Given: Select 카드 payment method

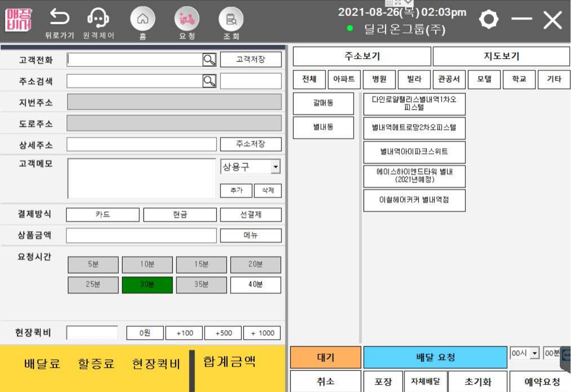Looking at the screenshot, I should [x=103, y=215].
